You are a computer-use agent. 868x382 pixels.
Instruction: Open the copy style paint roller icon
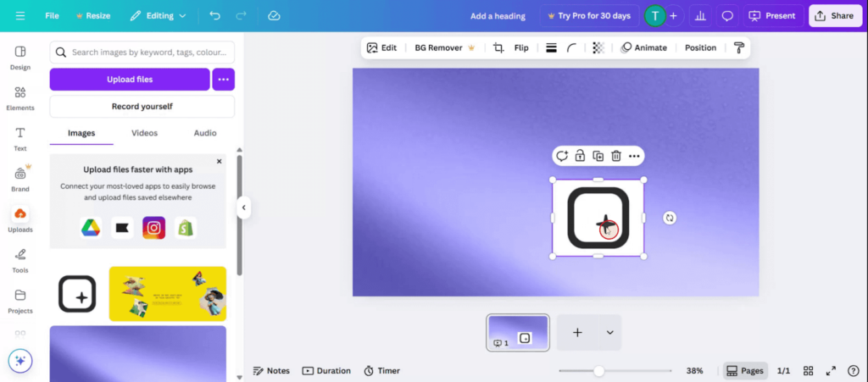tap(738, 48)
